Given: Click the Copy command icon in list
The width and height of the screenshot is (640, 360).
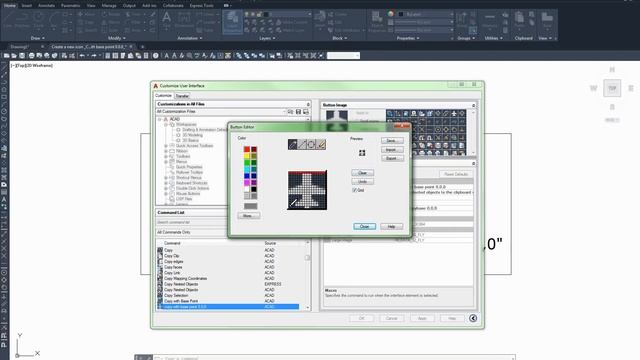Looking at the screenshot, I should (x=160, y=250).
